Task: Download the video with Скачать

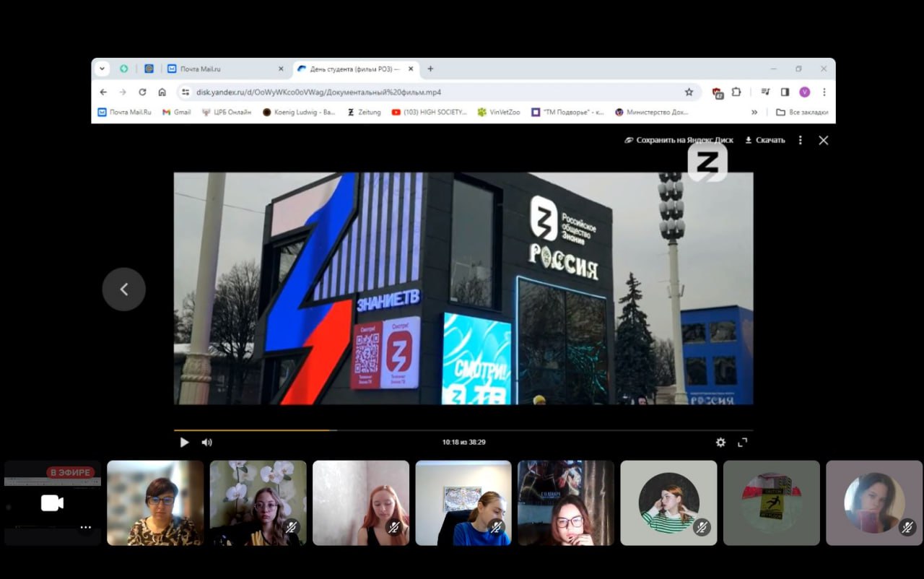Action: pos(765,140)
